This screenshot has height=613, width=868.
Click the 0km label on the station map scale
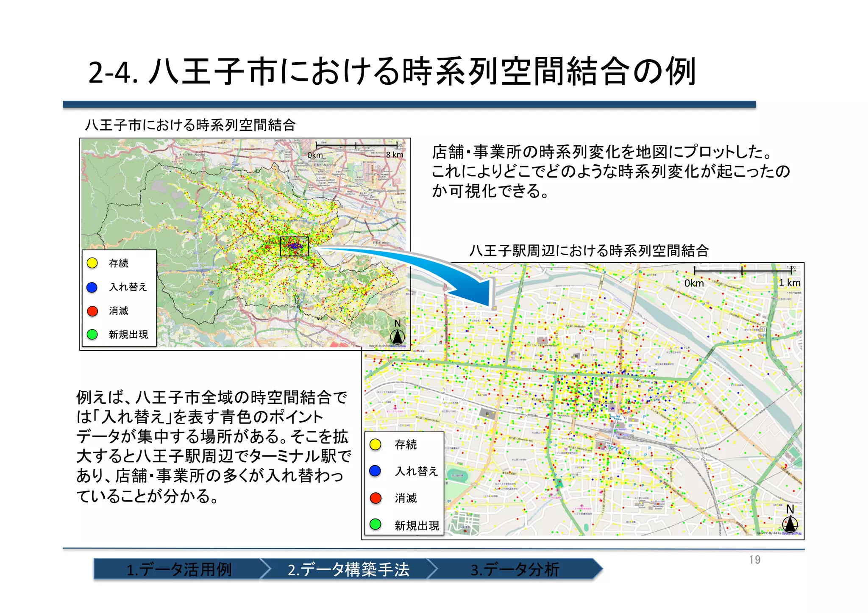[694, 283]
